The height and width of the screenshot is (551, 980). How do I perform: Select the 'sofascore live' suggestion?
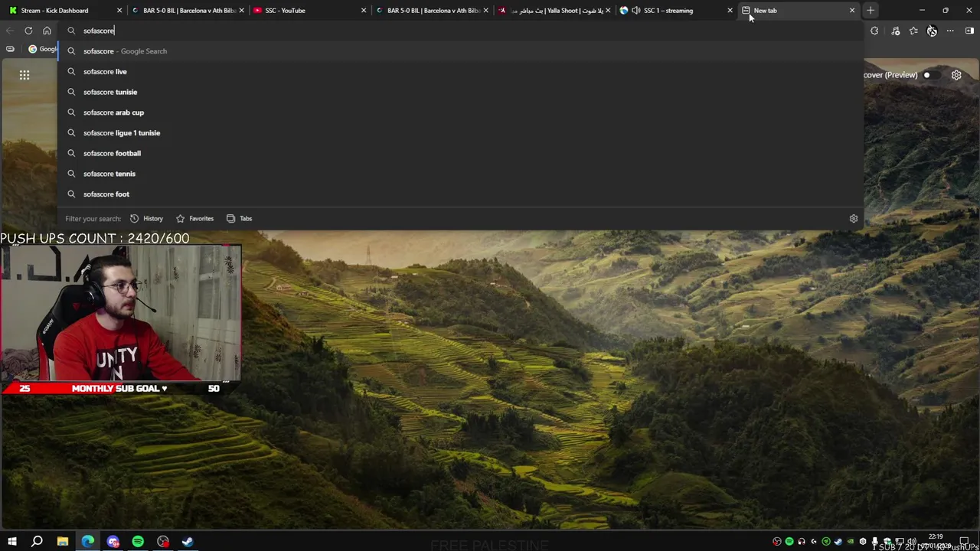(460, 72)
